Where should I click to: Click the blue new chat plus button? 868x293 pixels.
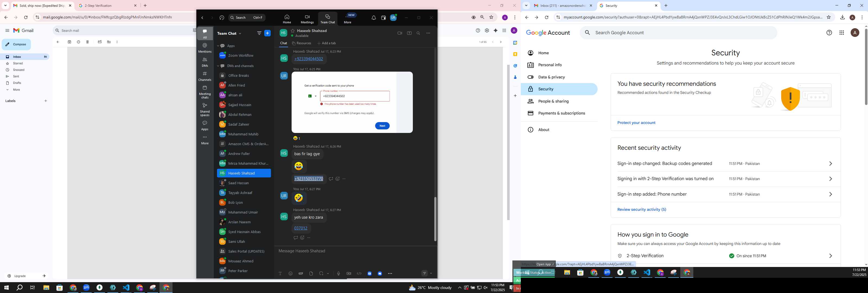click(267, 33)
